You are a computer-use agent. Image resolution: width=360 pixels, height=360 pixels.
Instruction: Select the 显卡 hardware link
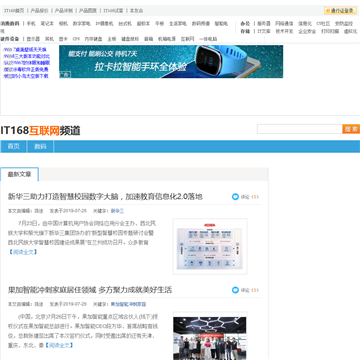pyautogui.click(x=63, y=39)
